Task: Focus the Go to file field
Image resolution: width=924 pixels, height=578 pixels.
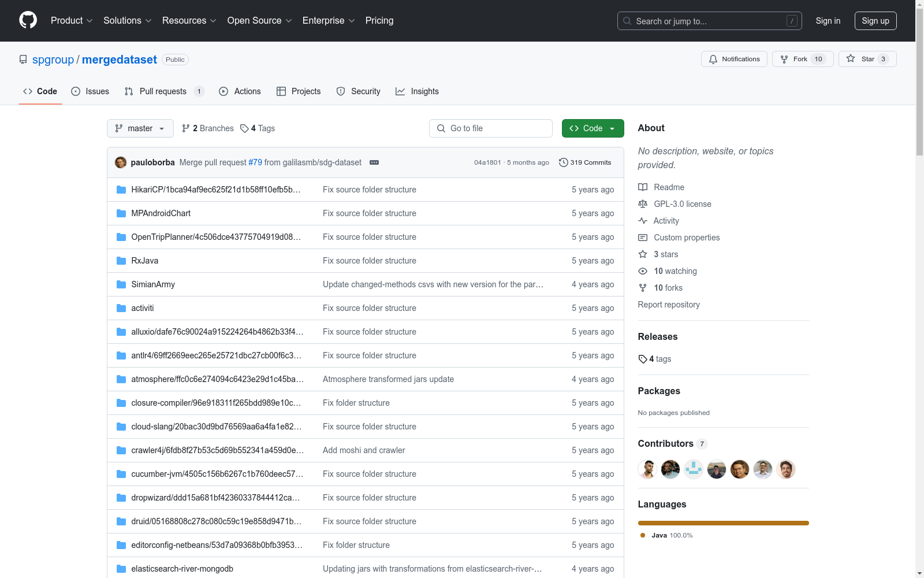Action: pos(491,128)
